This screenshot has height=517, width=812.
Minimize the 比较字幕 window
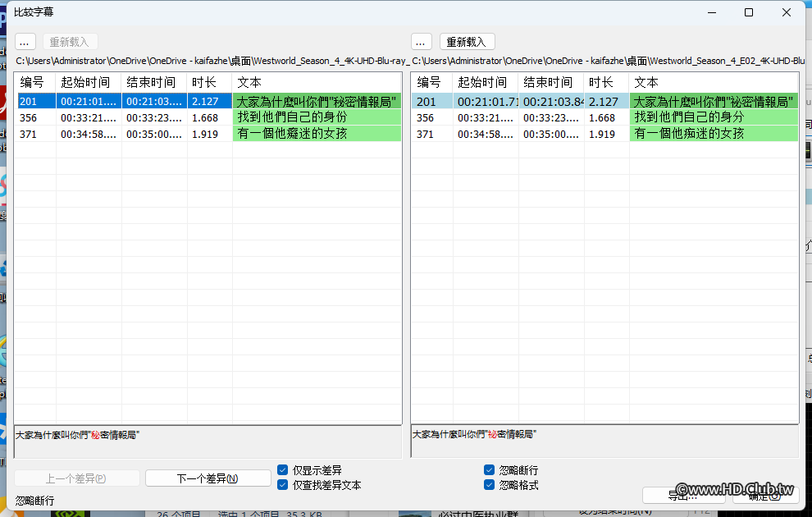point(712,12)
